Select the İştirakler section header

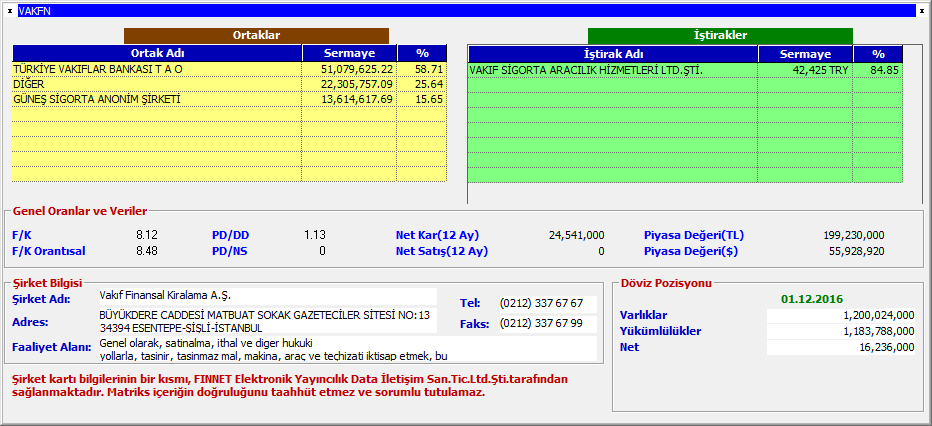720,36
